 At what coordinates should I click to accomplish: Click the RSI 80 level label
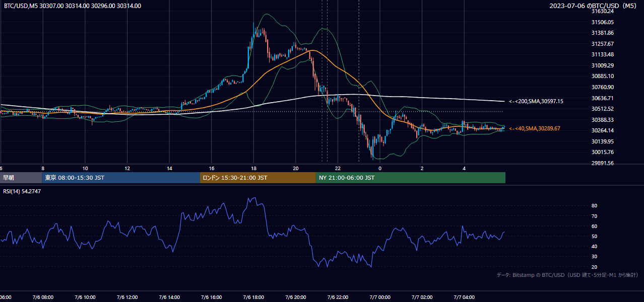coord(594,206)
